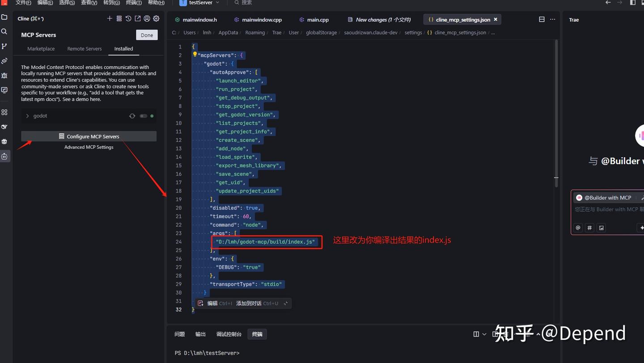Open the Extensions view
Image resolution: width=644 pixels, height=363 pixels.
tap(4, 112)
